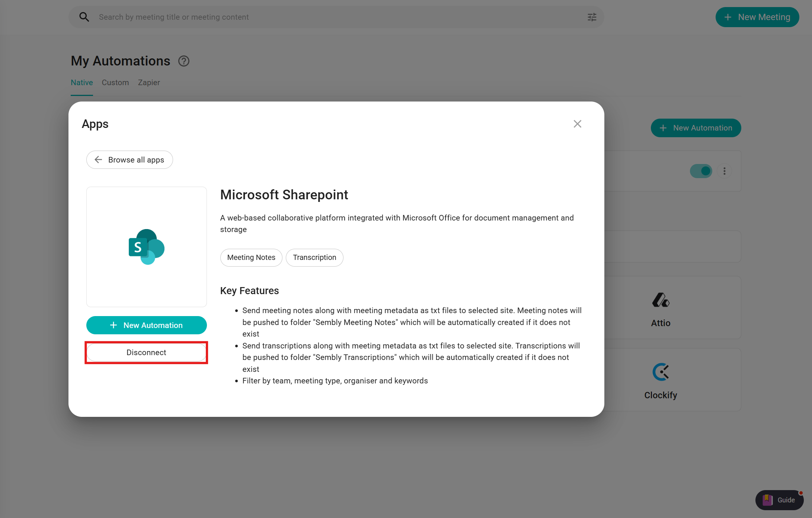This screenshot has height=518, width=812.
Task: Go back via Browse all apps
Action: pos(130,160)
